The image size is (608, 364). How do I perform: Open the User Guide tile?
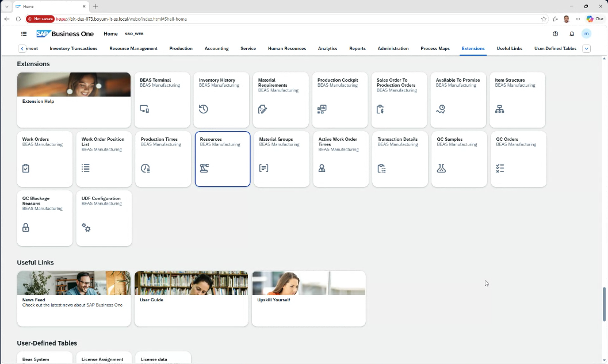[191, 298]
